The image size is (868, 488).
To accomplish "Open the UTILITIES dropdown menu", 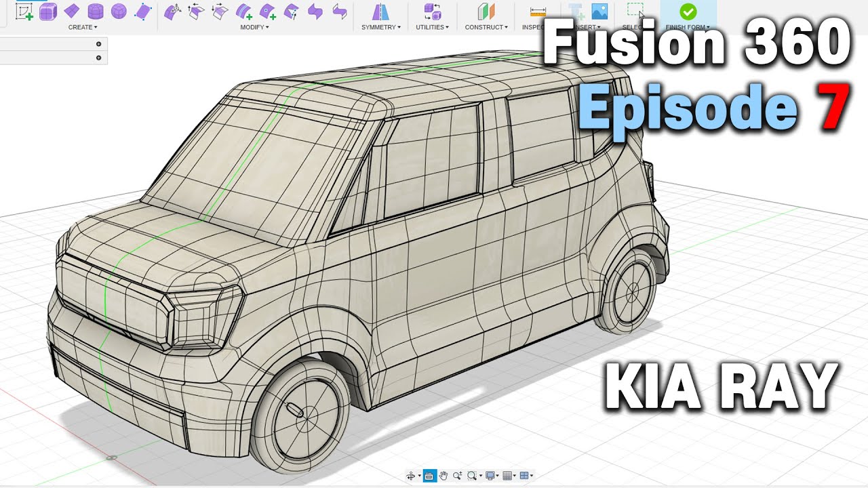I will [432, 27].
